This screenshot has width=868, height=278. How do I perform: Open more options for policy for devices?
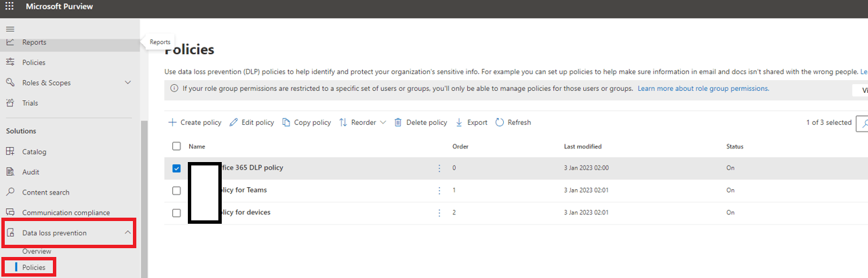point(439,213)
